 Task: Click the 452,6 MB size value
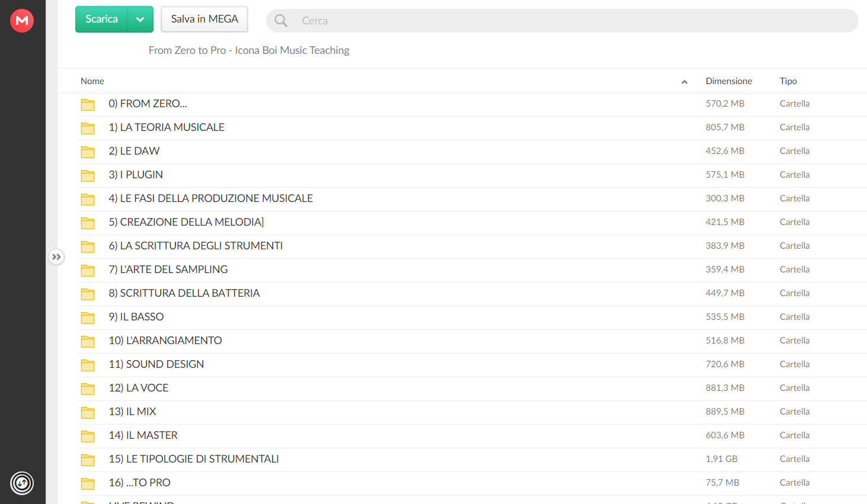click(x=725, y=151)
